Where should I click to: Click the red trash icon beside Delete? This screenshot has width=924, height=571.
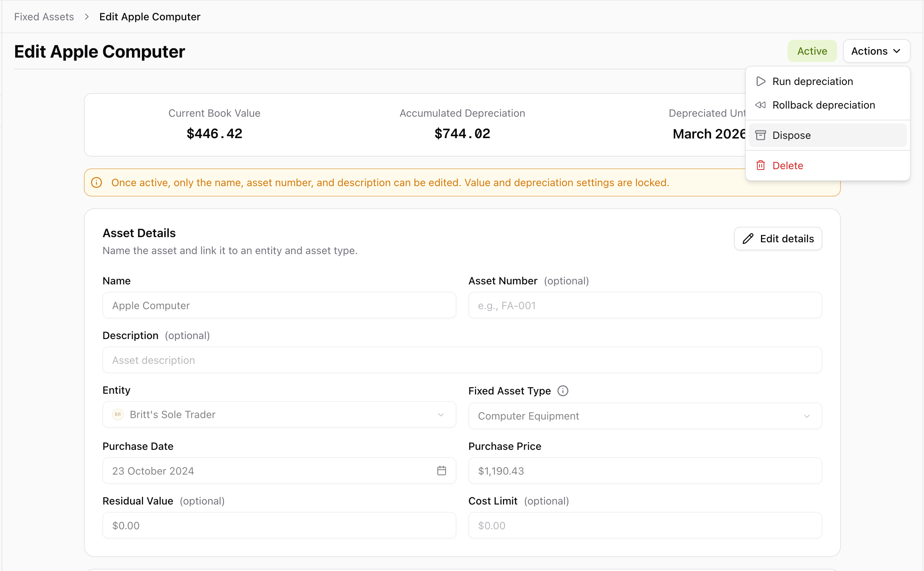760,165
